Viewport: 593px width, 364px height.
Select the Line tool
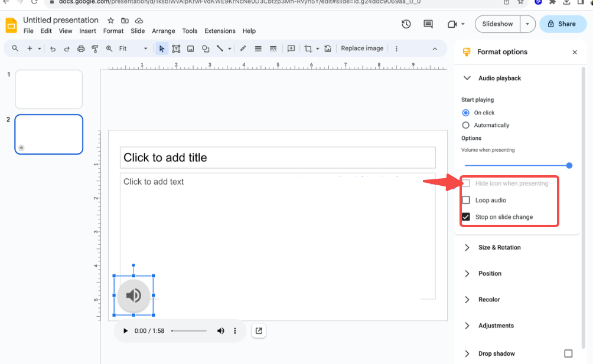[x=220, y=48]
